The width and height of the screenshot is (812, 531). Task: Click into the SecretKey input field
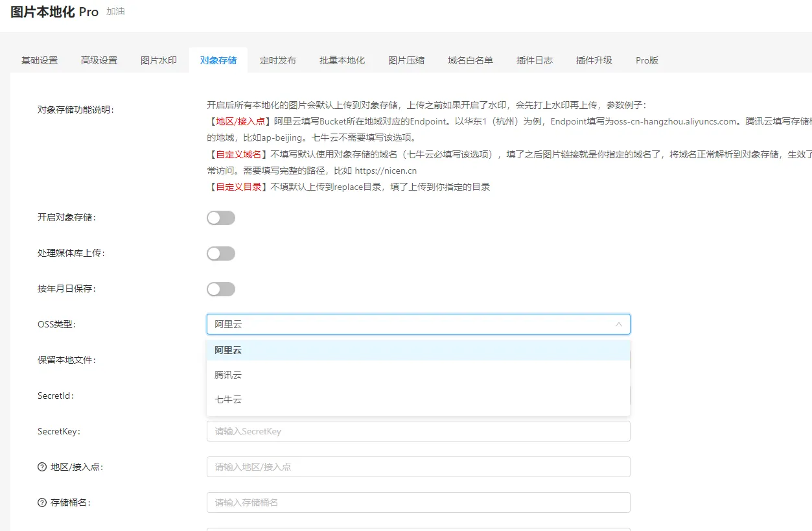[x=418, y=431]
